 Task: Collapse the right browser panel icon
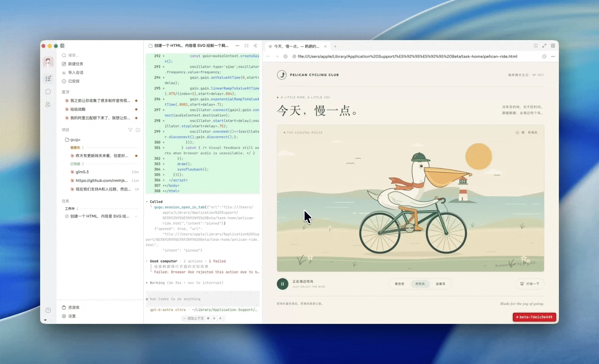(x=553, y=46)
